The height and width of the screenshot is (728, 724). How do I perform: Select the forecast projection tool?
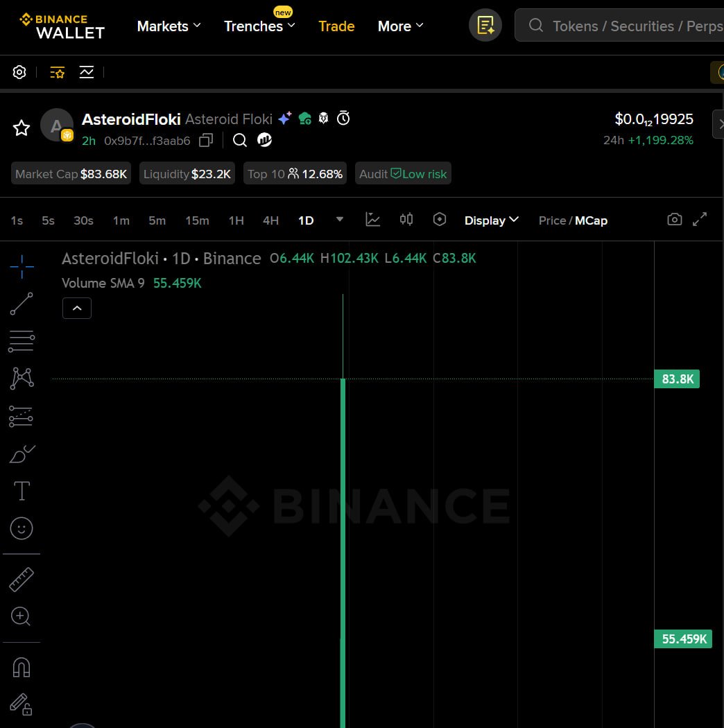click(x=21, y=417)
